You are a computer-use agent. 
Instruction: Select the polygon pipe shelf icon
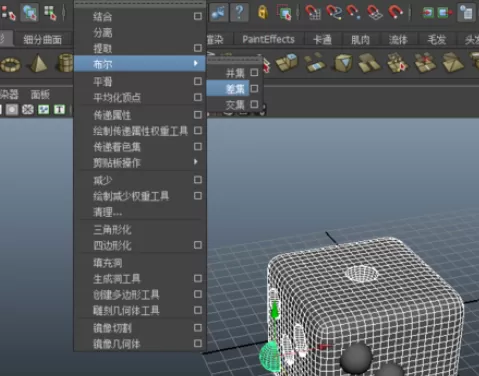click(x=65, y=63)
